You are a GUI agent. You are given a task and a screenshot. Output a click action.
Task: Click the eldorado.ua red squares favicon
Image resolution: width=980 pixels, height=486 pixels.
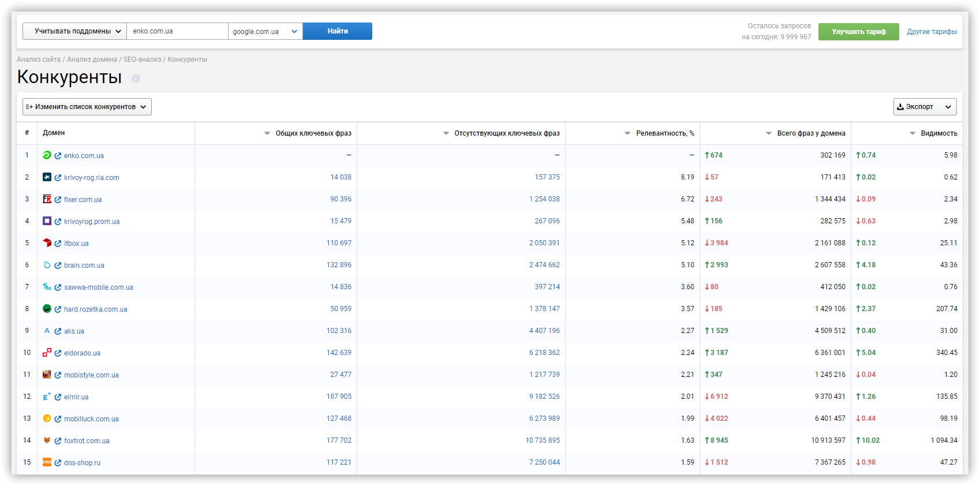[x=47, y=352]
